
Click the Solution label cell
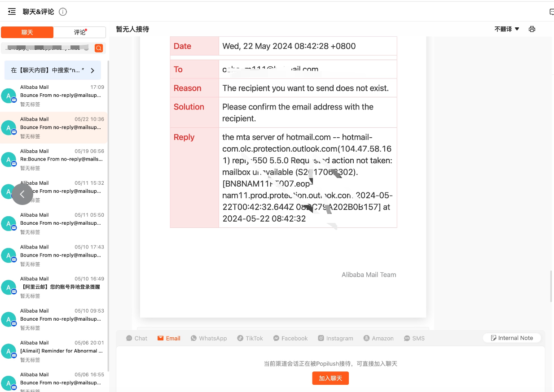pyautogui.click(x=194, y=113)
